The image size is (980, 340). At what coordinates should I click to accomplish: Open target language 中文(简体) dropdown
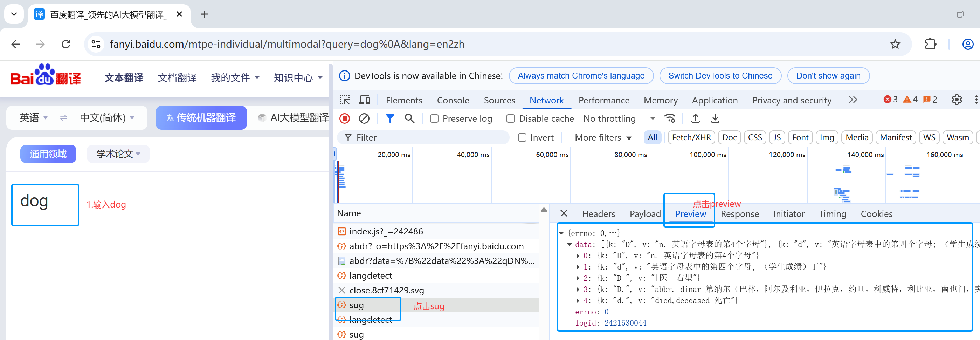click(107, 118)
